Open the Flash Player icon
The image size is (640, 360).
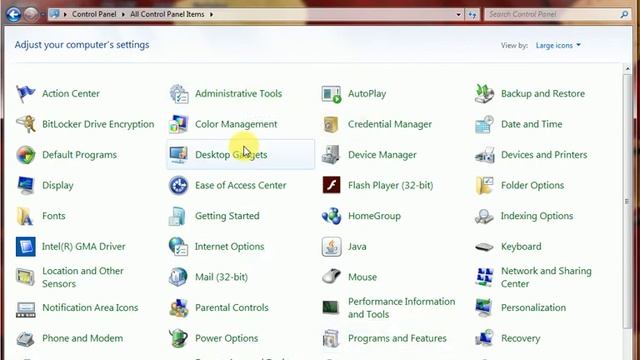coord(331,185)
